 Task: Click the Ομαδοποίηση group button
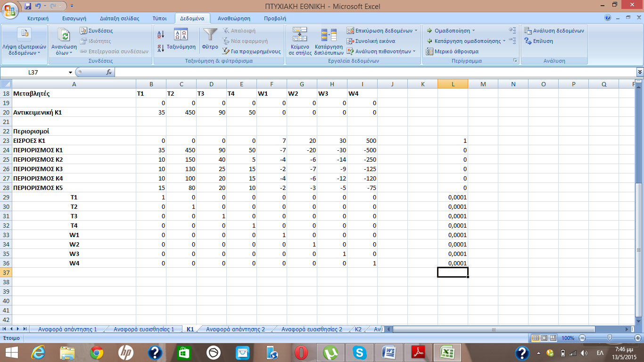pos(448,31)
